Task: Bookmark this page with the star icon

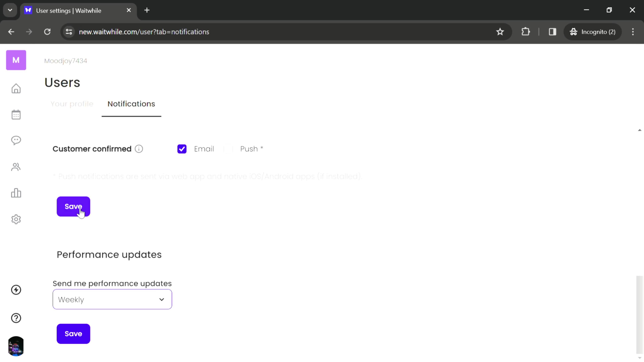Action: coord(500,32)
